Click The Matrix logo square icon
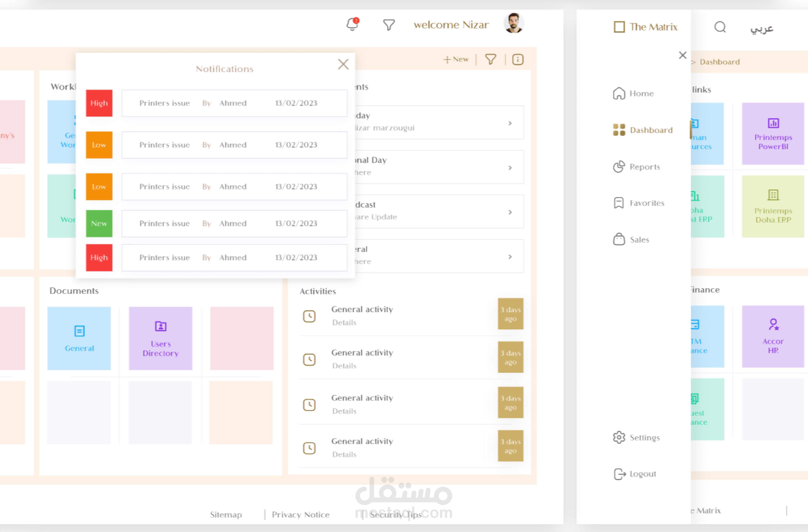The height and width of the screenshot is (532, 808). coord(619,27)
